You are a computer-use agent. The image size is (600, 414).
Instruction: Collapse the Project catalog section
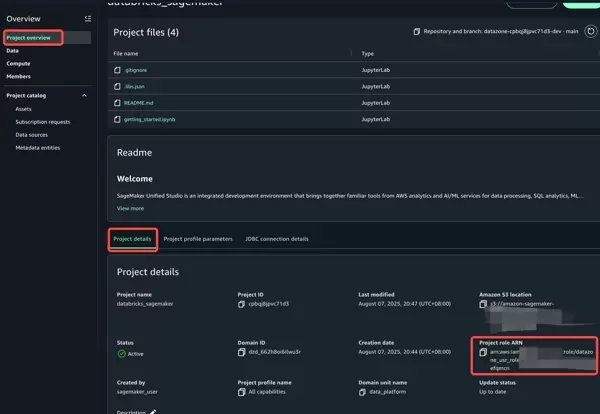click(x=86, y=96)
